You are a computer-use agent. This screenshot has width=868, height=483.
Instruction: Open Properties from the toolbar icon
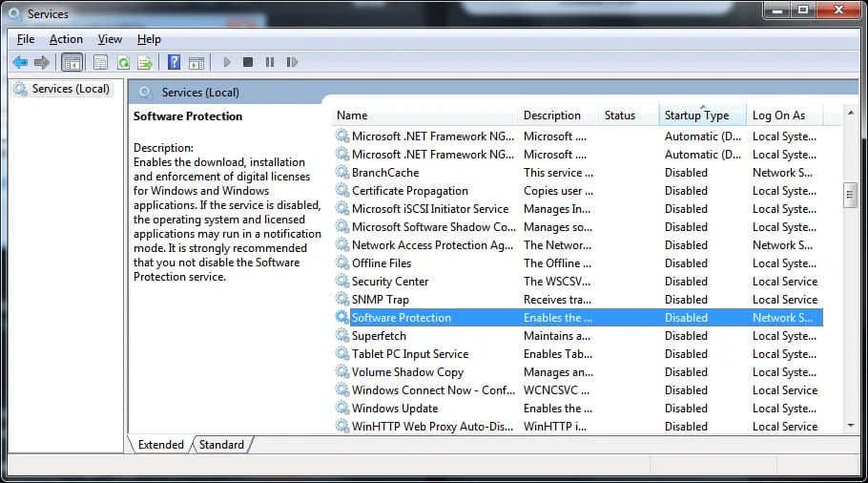(x=100, y=63)
